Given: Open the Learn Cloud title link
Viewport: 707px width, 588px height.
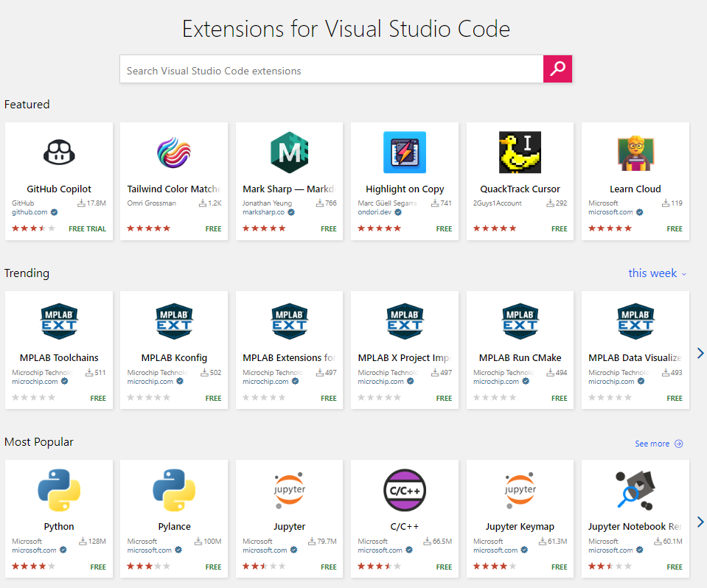Looking at the screenshot, I should (x=635, y=189).
